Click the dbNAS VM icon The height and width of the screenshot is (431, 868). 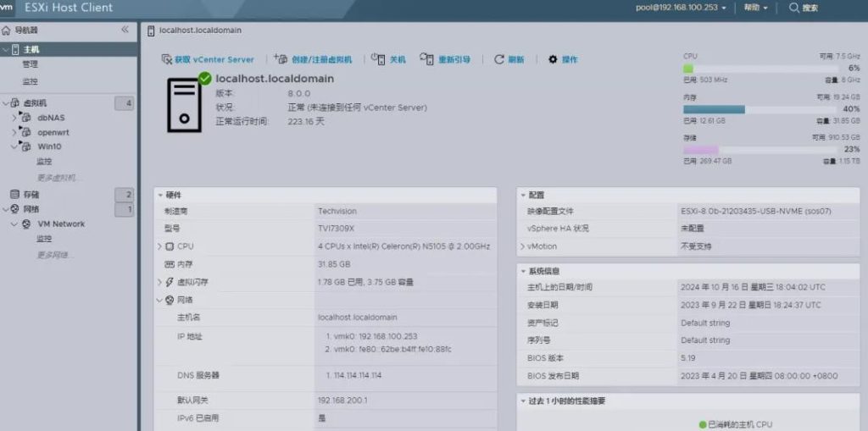(25, 117)
